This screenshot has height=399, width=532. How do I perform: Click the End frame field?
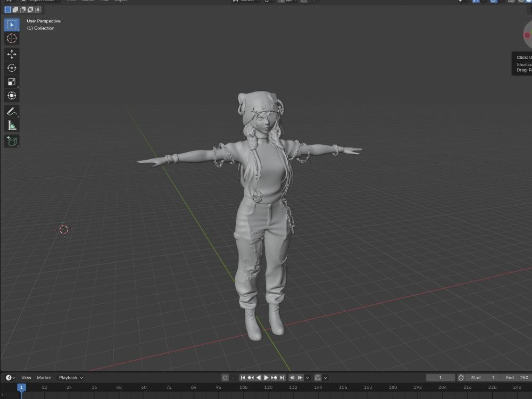click(517, 378)
